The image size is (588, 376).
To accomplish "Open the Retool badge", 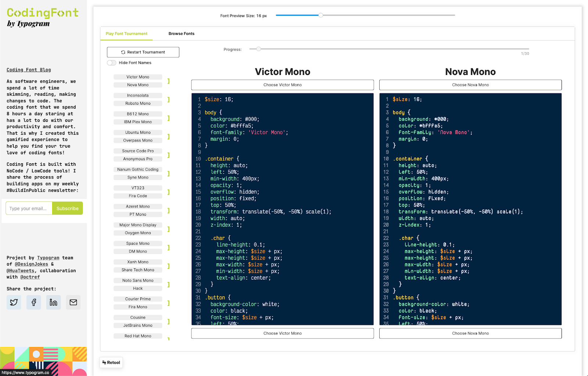I will click(x=111, y=362).
